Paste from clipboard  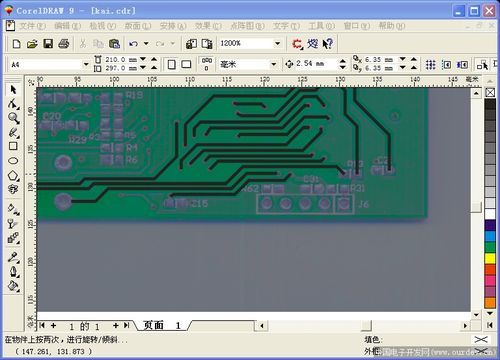pyautogui.click(x=114, y=44)
